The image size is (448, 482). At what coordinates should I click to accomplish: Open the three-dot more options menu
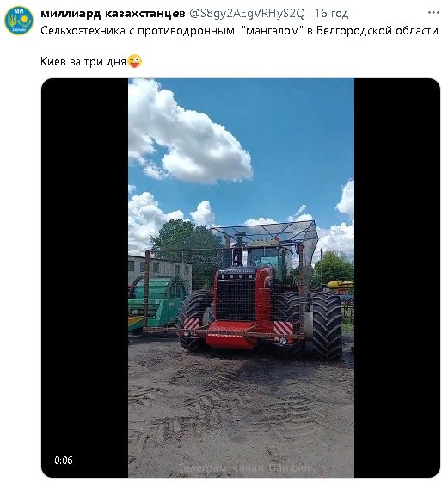(x=433, y=13)
